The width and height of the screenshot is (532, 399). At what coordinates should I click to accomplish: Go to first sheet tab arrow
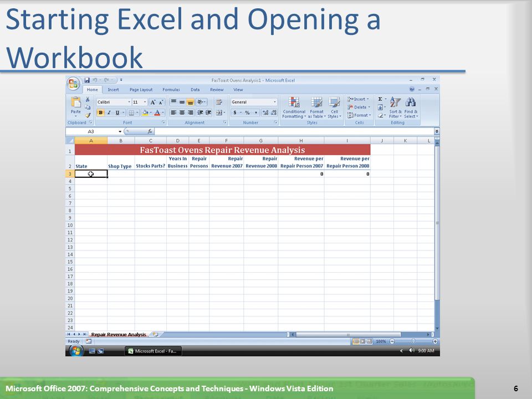[69, 335]
